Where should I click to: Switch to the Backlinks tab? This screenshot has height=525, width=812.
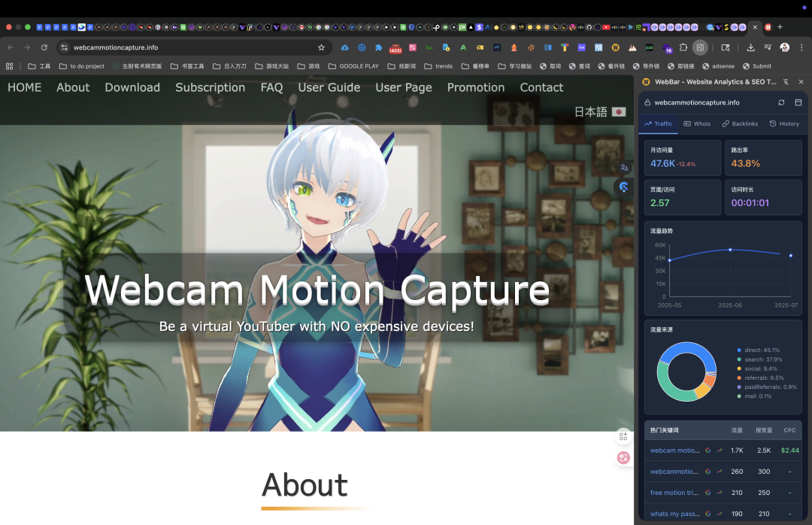point(740,124)
